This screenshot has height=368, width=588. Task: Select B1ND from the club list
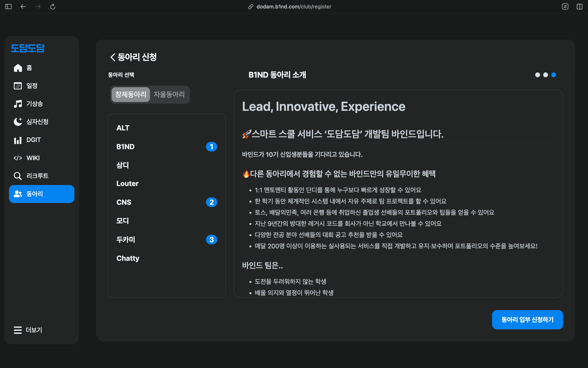click(126, 147)
